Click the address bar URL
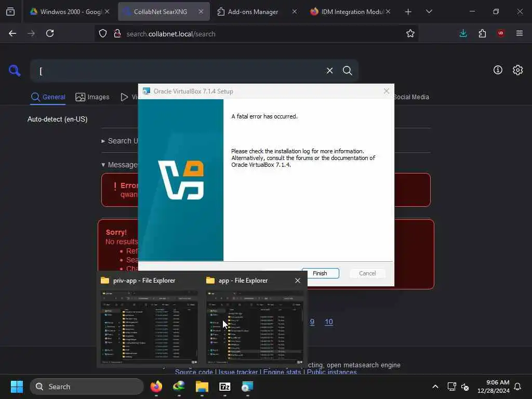The image size is (532, 399). (170, 34)
